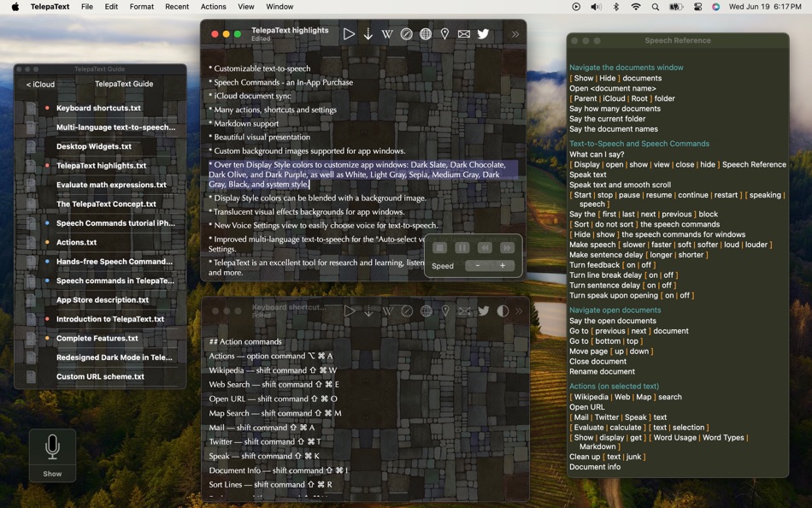Screen dimensions: 812x508
Task: Click the web globe icon in TelepaText highlights toolbar
Action: [x=426, y=34]
